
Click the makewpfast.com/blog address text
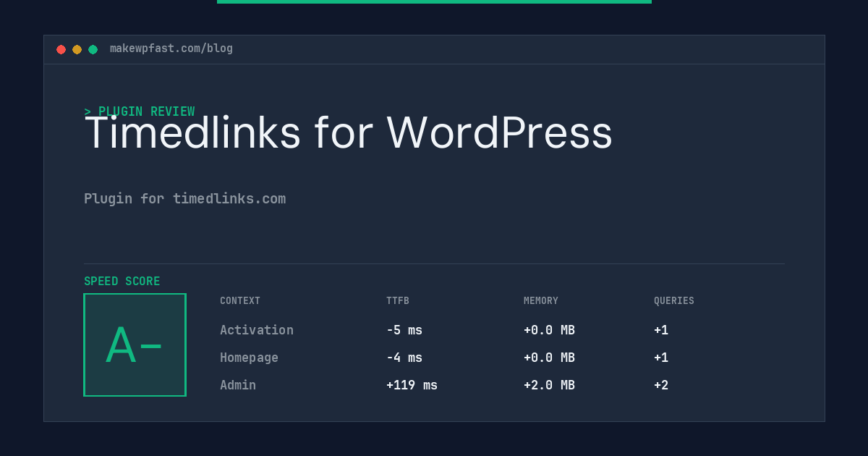tap(171, 48)
